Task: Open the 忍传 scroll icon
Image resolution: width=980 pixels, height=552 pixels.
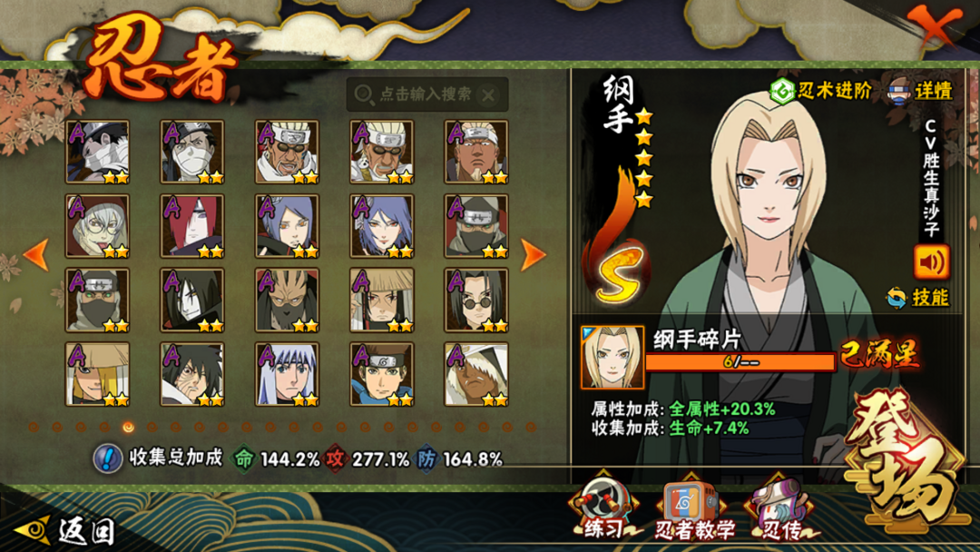Action: click(x=781, y=508)
